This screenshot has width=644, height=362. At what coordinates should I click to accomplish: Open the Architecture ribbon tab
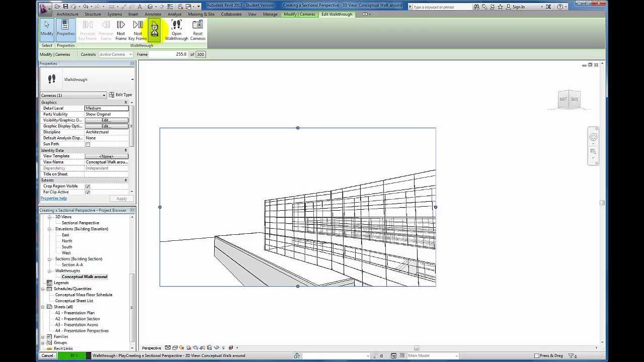pyautogui.click(x=67, y=14)
